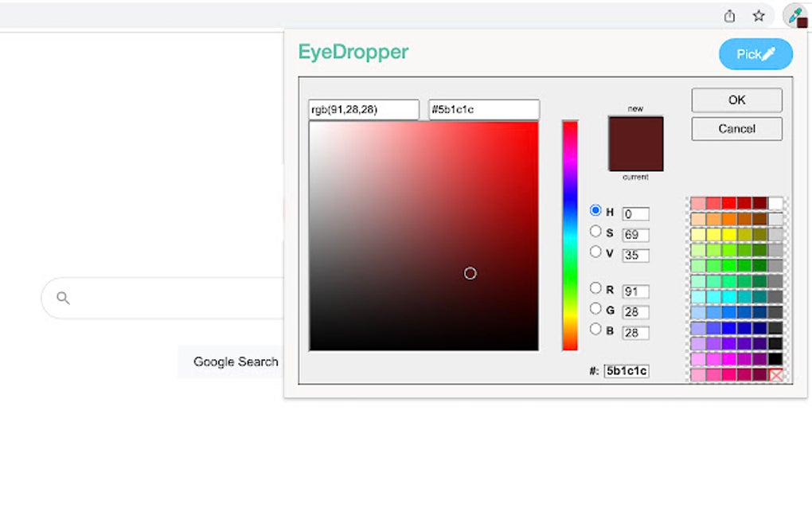The width and height of the screenshot is (812, 508).
Task: Click the share icon in the toolbar
Action: click(x=729, y=15)
